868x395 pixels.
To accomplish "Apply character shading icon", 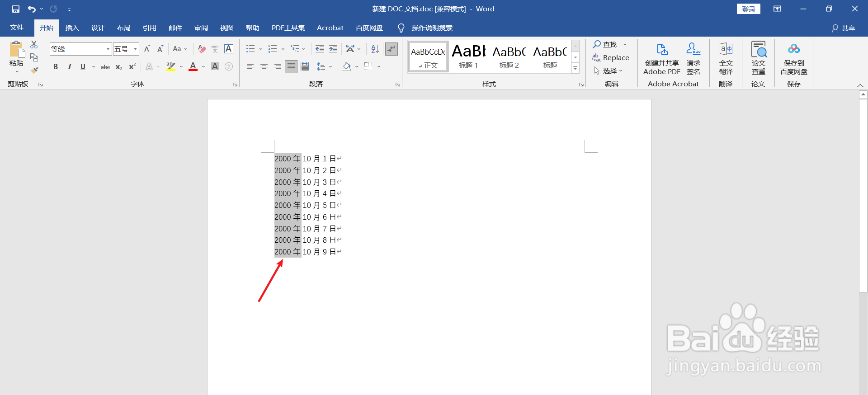I will tap(215, 66).
